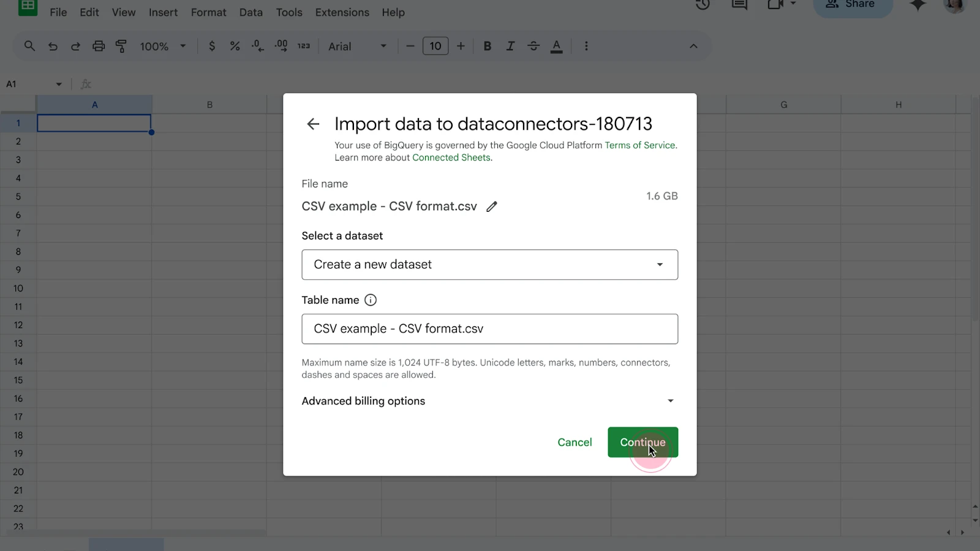Open version history clock icon

(x=703, y=5)
